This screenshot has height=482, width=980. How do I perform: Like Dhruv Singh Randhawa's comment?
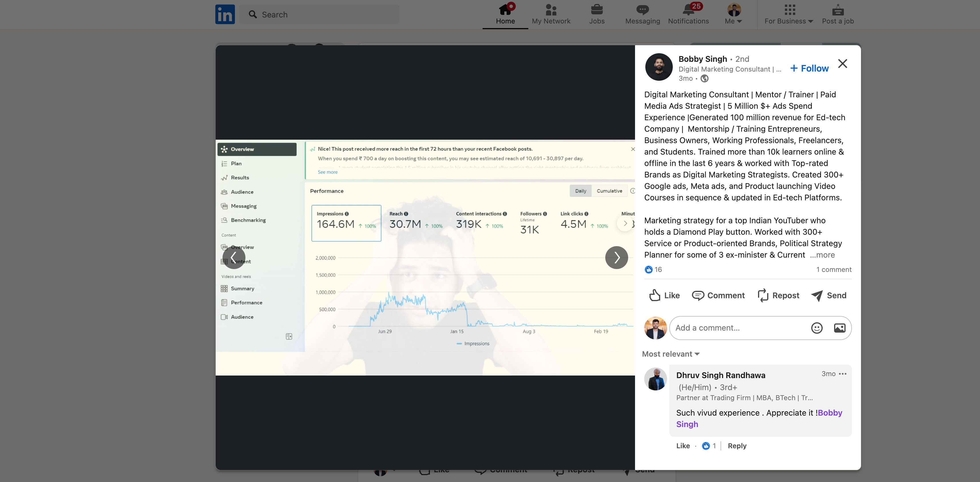click(683, 446)
